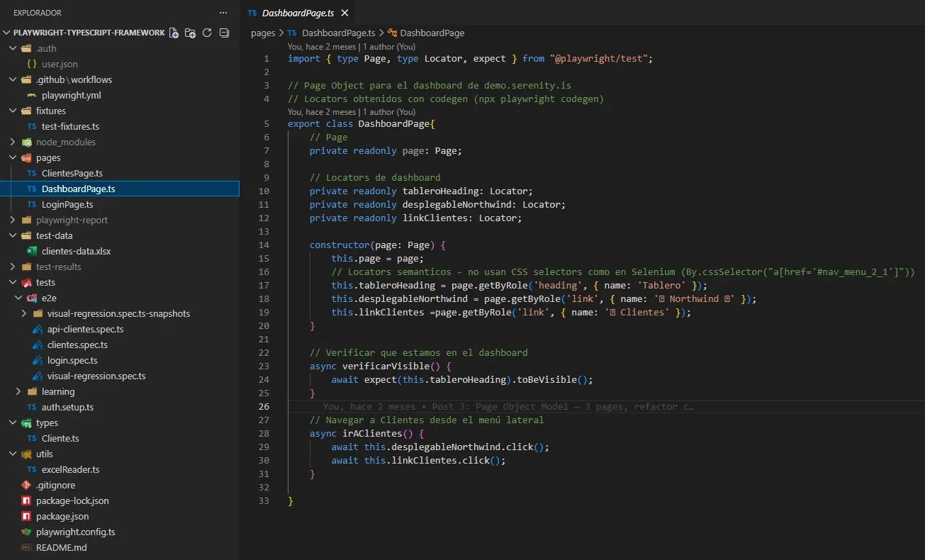Click the EXPLORADOR panel title

[x=38, y=13]
